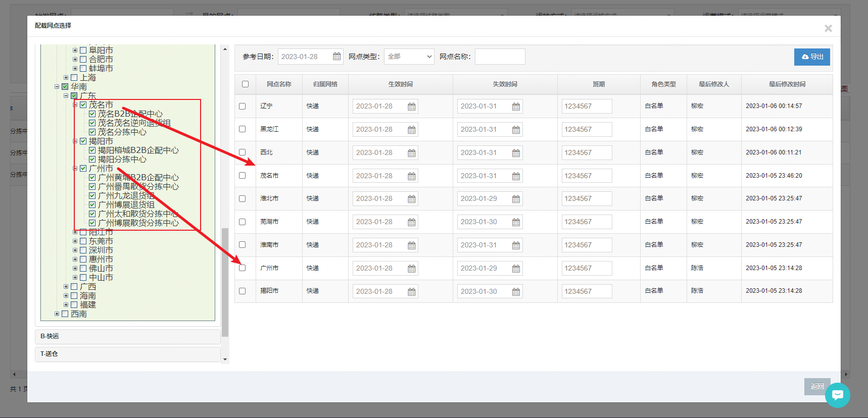
Task: Click the 导出 export button
Action: click(x=812, y=57)
